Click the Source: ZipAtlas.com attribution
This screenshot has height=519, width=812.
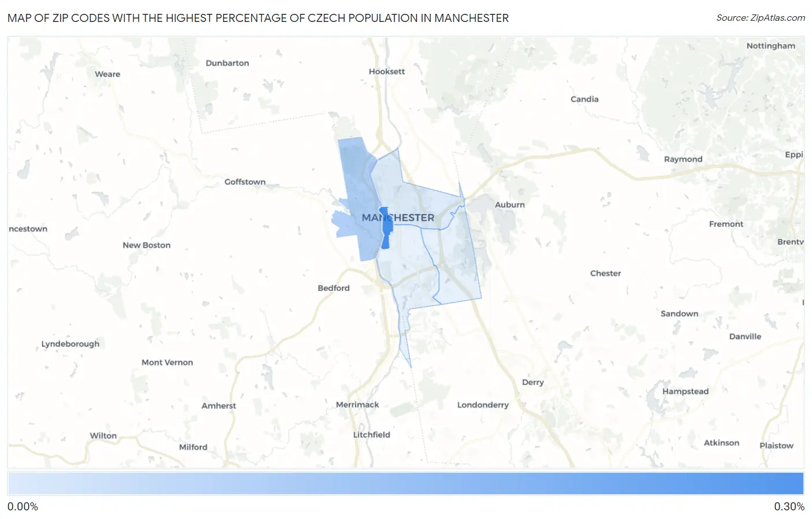tap(760, 18)
